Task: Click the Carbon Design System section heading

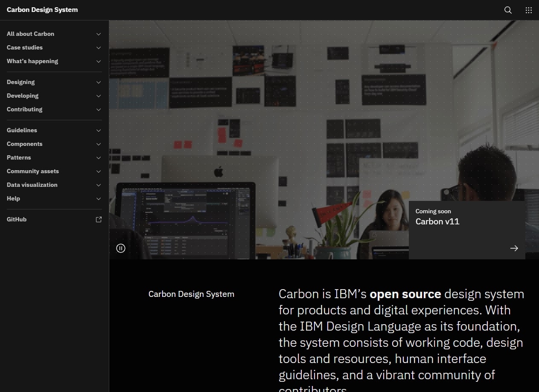Action: click(191, 294)
